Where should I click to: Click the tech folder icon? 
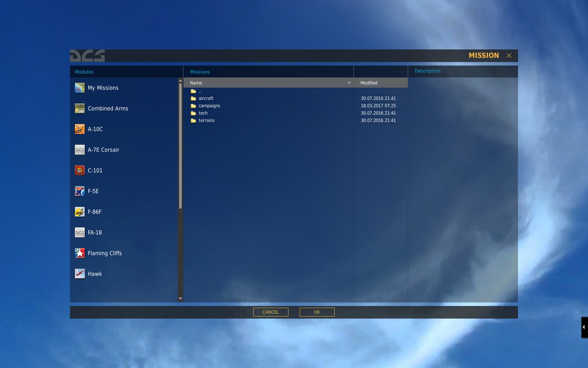193,113
